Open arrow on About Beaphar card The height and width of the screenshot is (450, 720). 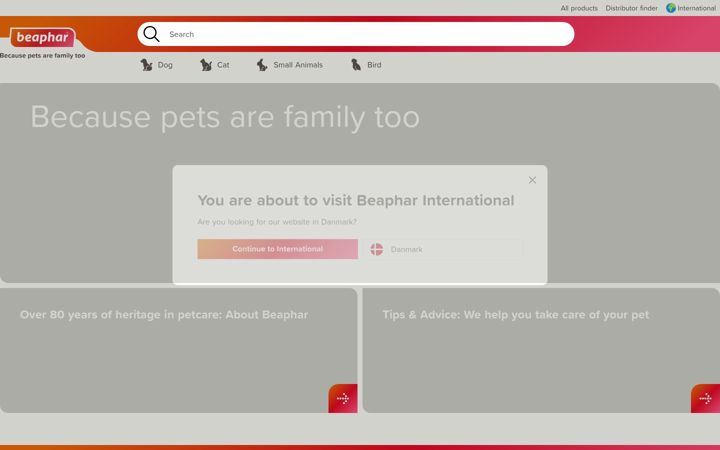[343, 399]
